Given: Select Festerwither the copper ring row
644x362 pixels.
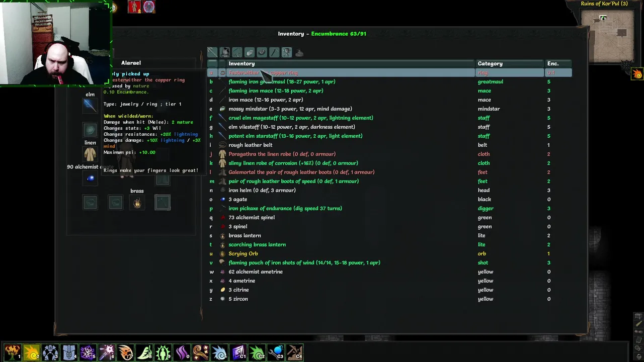Looking at the screenshot, I should coord(389,73).
